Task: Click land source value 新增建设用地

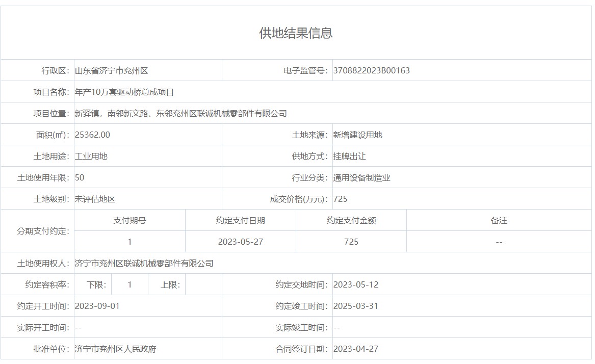Action: pyautogui.click(x=357, y=135)
